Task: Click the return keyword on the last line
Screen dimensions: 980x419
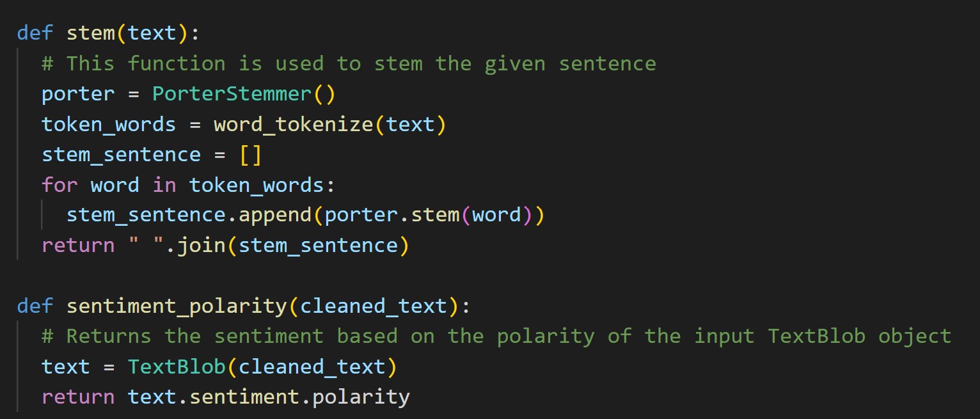Action: [x=78, y=397]
